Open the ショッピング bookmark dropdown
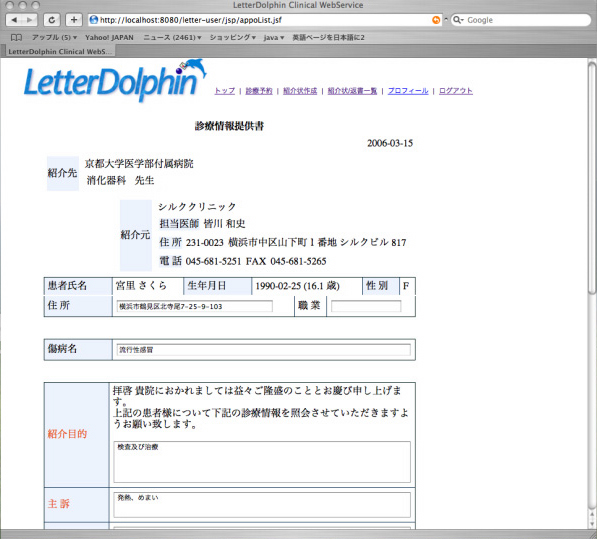The width and height of the screenshot is (597, 539). pos(233,37)
